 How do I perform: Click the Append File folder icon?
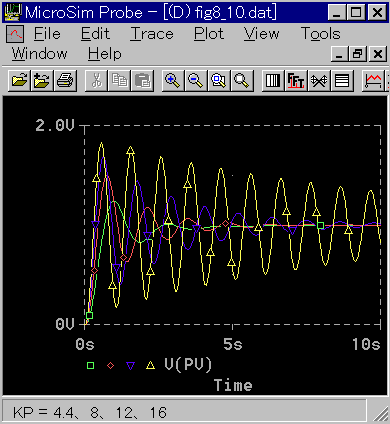coord(42,81)
